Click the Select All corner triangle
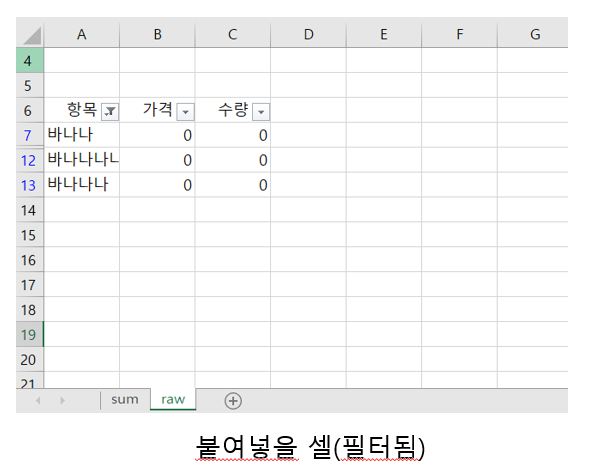Image resolution: width=589 pixels, height=470 pixels. tap(32, 36)
